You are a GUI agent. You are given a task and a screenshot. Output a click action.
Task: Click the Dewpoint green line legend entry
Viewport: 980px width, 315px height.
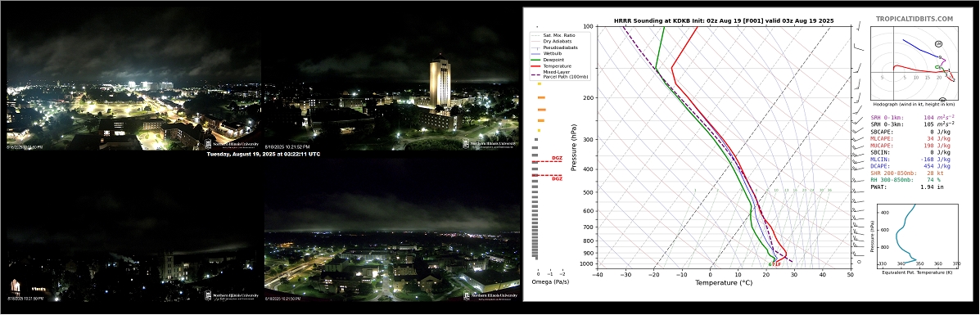point(550,60)
